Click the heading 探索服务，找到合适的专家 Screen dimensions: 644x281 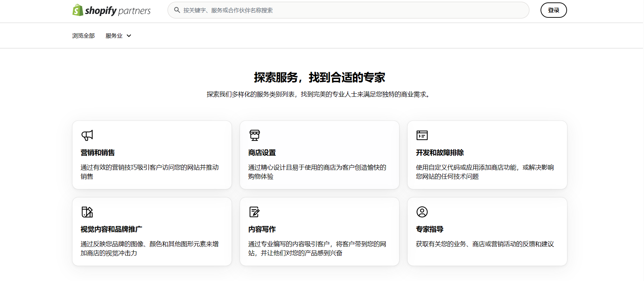pos(319,77)
